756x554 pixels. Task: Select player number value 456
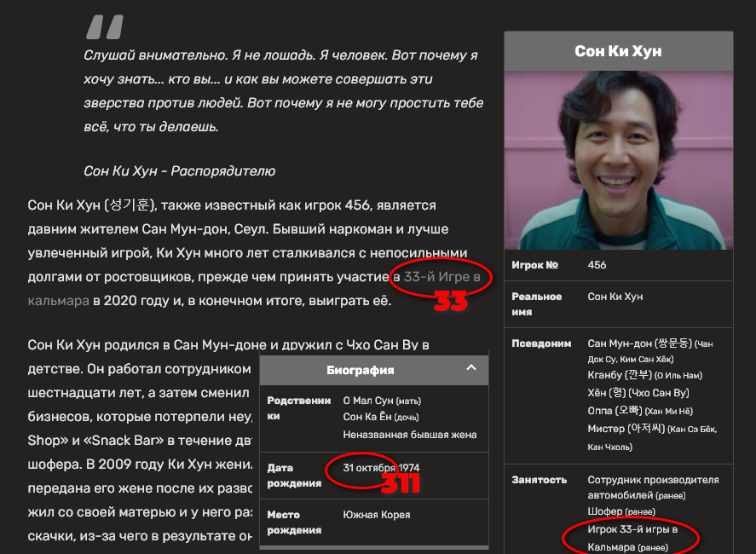597,265
